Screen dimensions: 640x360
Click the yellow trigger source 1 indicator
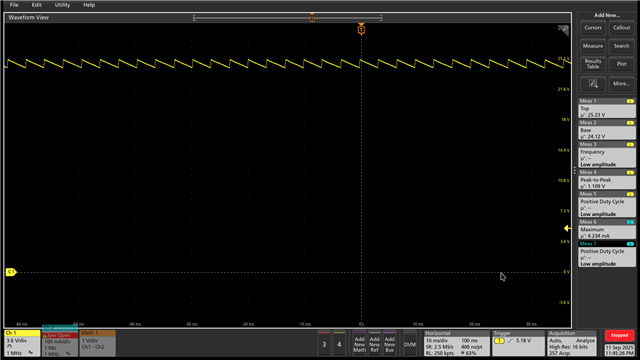(499, 341)
